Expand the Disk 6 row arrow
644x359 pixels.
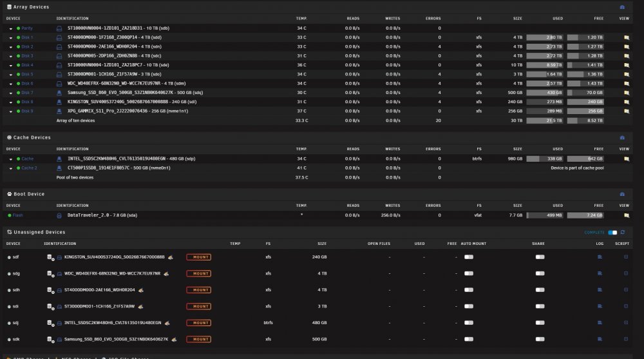point(11,84)
